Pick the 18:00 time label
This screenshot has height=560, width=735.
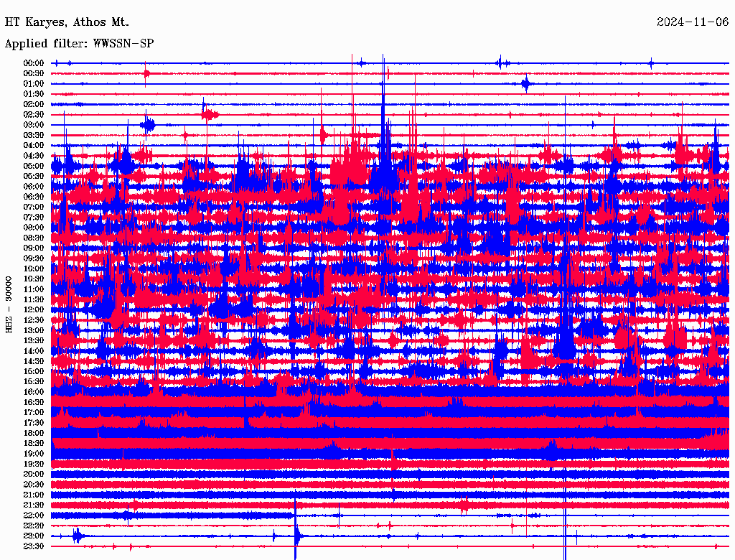tap(34, 434)
